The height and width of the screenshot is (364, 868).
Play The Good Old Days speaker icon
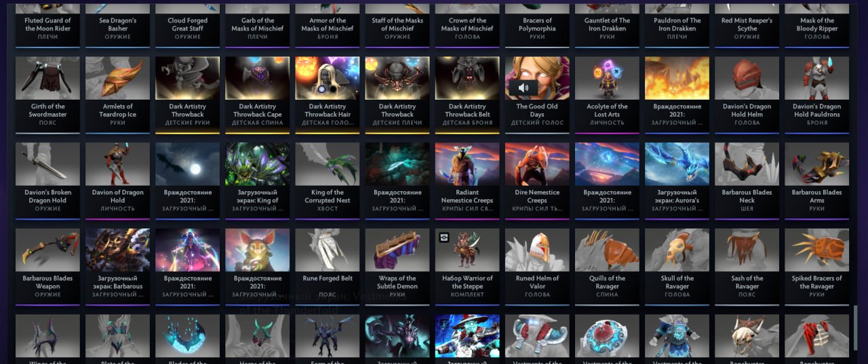coord(523,87)
